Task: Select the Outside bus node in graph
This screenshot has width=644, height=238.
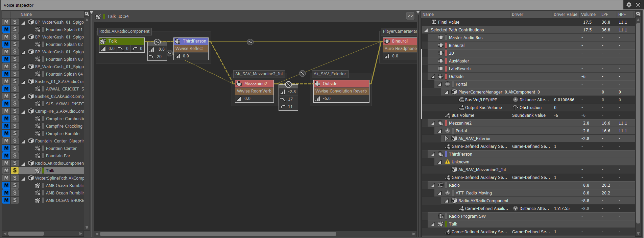Action: tap(341, 84)
